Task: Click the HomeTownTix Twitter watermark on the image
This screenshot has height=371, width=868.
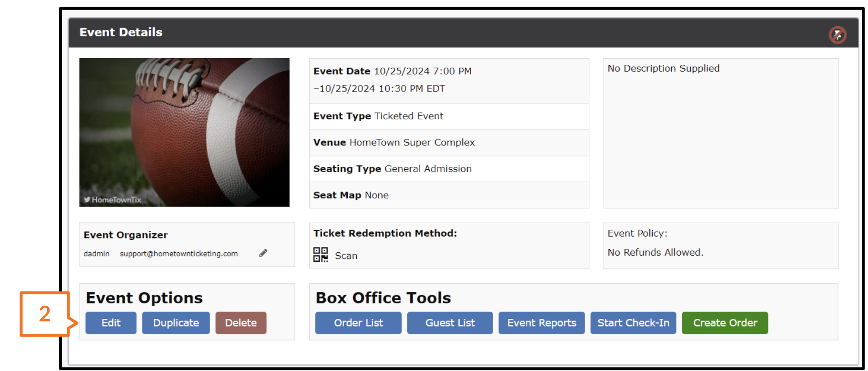Action: [112, 200]
